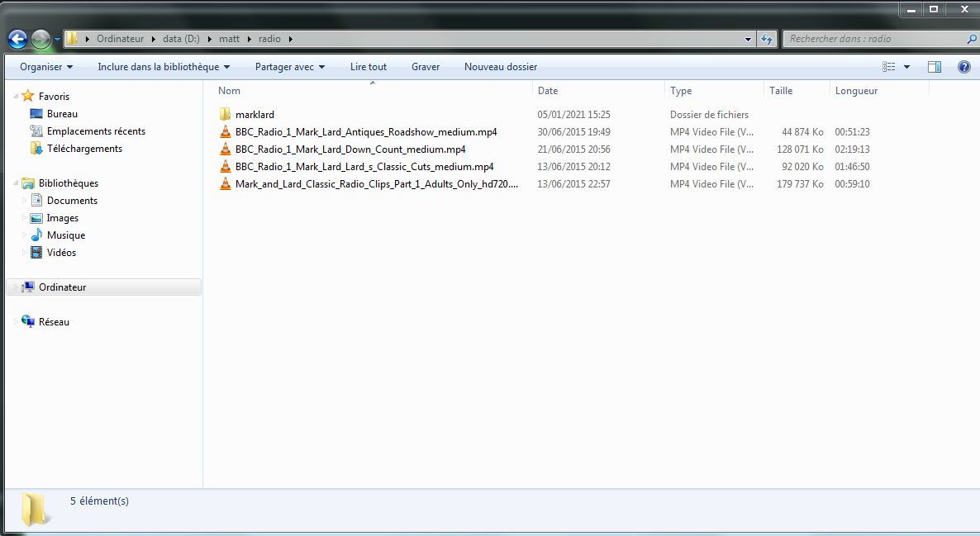Select file name BBC_Radio_1_Mark_Lard_Down_Count_medium.mp4
This screenshot has width=980, height=536.
pyautogui.click(x=350, y=149)
